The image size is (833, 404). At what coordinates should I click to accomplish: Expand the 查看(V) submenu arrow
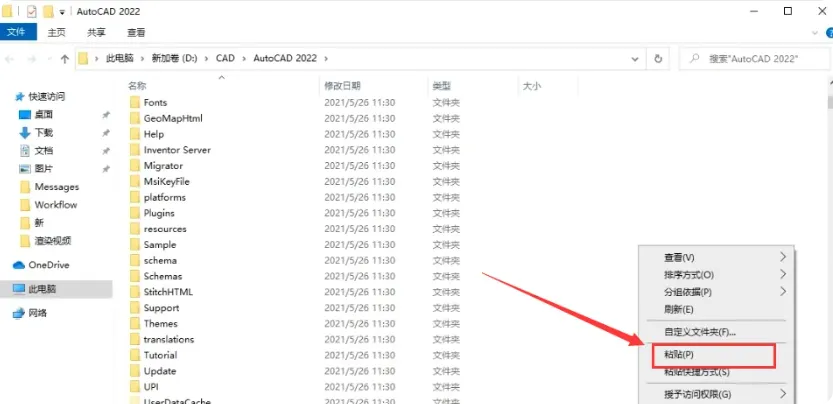coord(783,257)
